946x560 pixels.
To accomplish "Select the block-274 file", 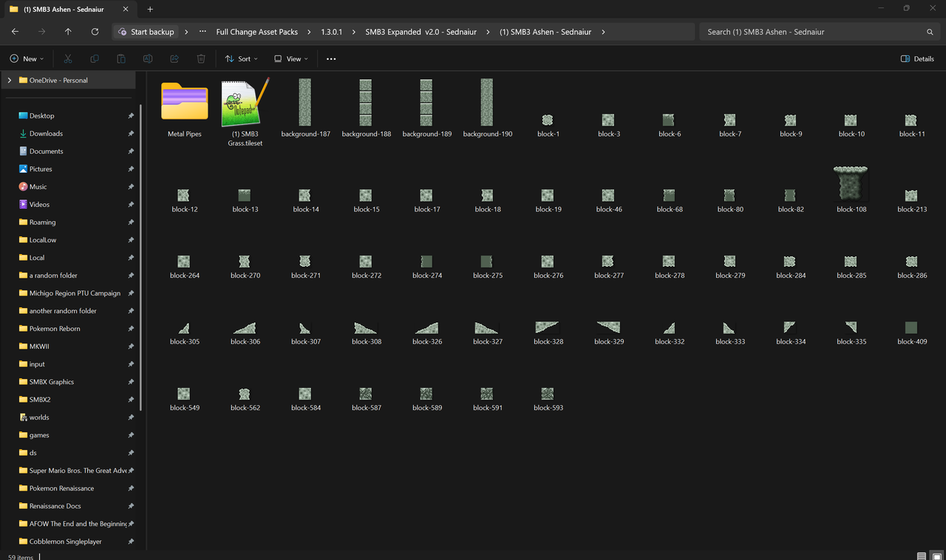I will tap(426, 266).
